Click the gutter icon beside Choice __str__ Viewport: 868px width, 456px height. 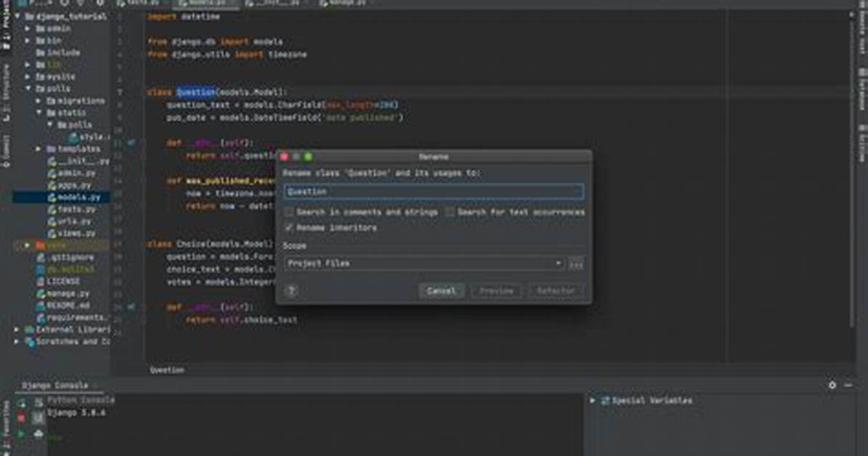pyautogui.click(x=131, y=307)
